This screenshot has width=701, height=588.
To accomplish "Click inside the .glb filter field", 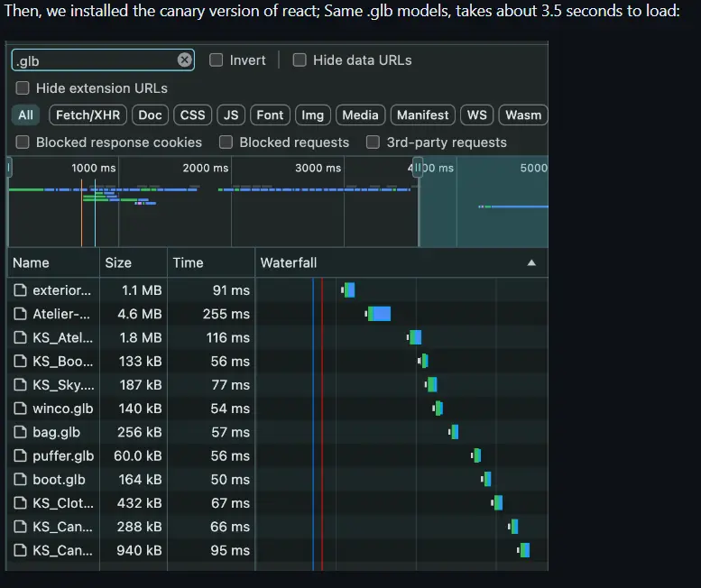I will [96, 60].
